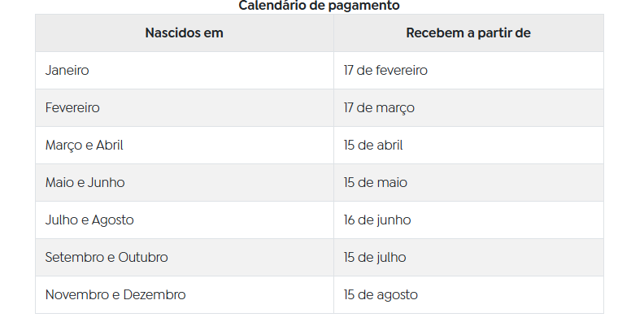The height and width of the screenshot is (322, 644).
Task: Click the 'Fevereiro' row cell
Action: [185, 107]
